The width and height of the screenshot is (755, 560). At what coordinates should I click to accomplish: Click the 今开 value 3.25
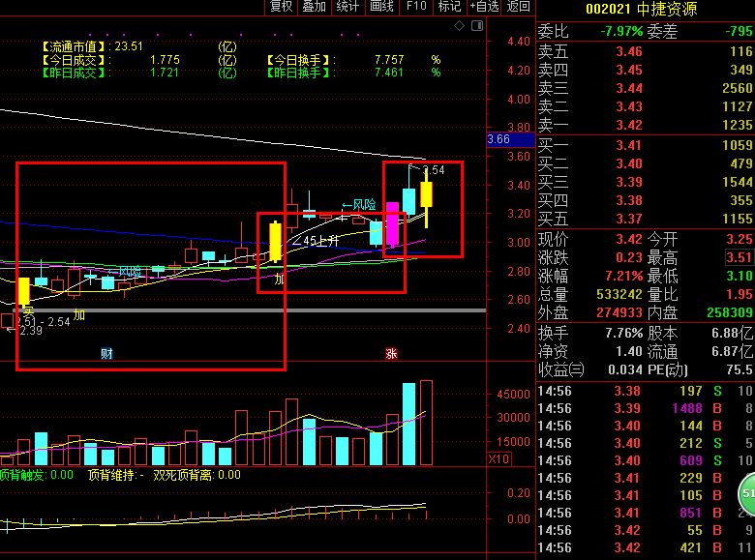point(740,239)
